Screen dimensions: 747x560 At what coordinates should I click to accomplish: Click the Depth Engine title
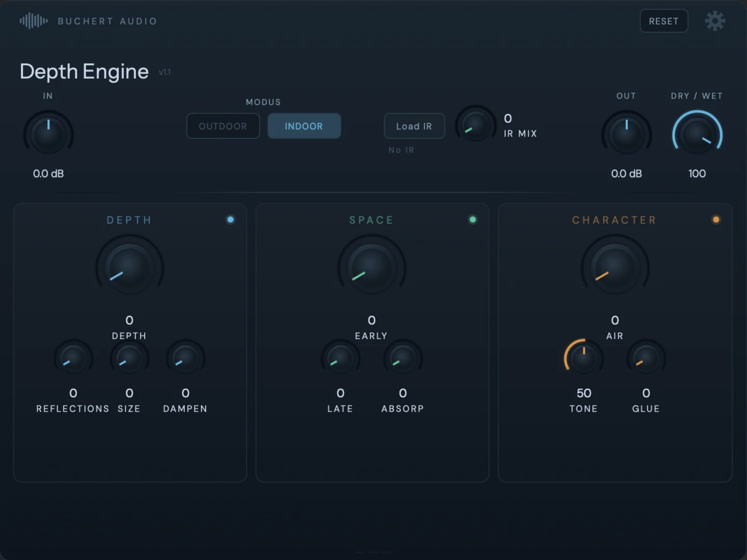(84, 72)
